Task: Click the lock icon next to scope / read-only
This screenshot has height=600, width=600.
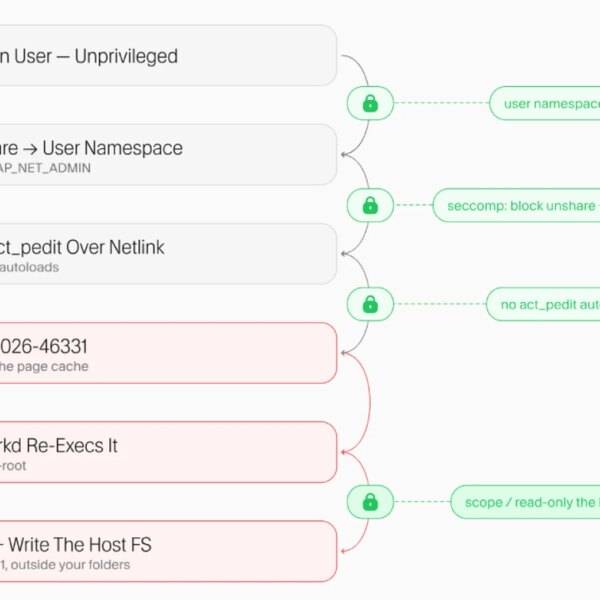Action: pos(370,502)
